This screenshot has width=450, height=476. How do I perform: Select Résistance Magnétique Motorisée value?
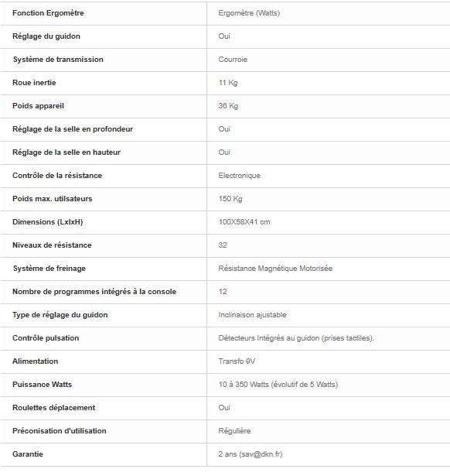click(x=275, y=269)
